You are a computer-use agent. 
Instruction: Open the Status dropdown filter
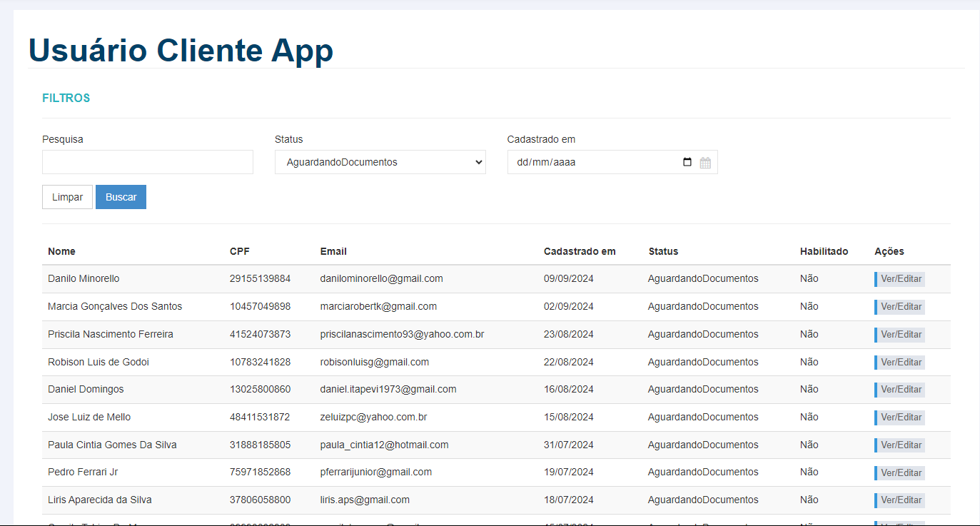click(x=380, y=162)
